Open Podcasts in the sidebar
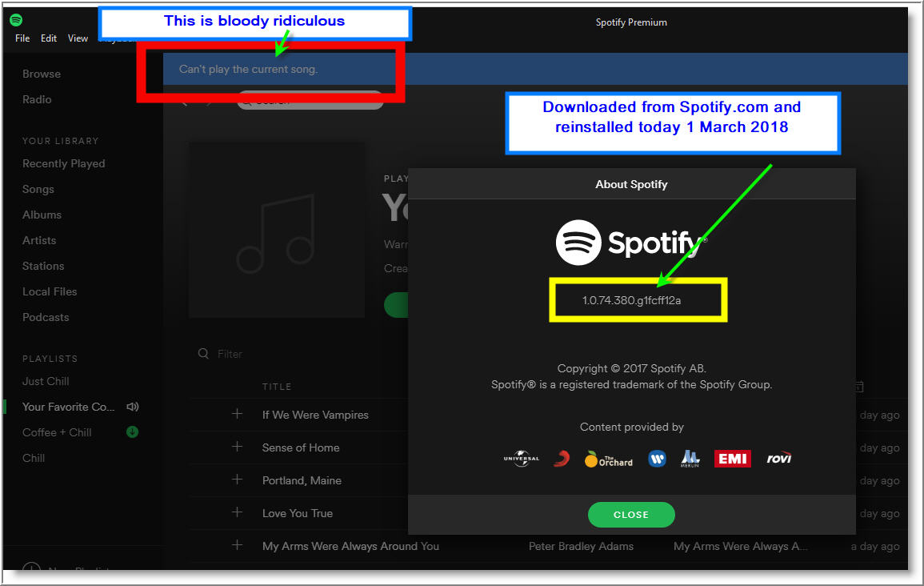The image size is (924, 586). coord(46,317)
